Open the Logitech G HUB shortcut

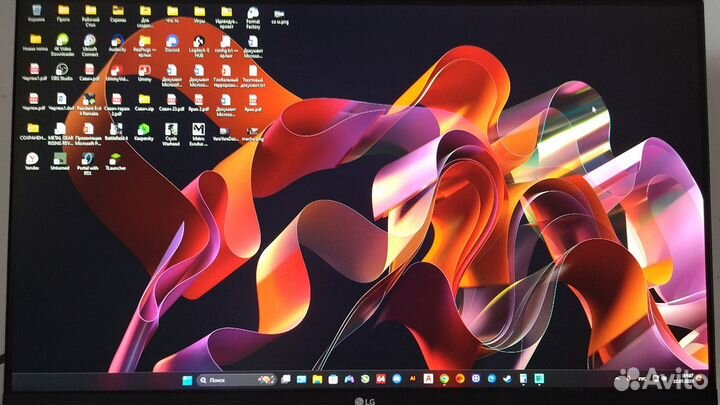[199, 40]
